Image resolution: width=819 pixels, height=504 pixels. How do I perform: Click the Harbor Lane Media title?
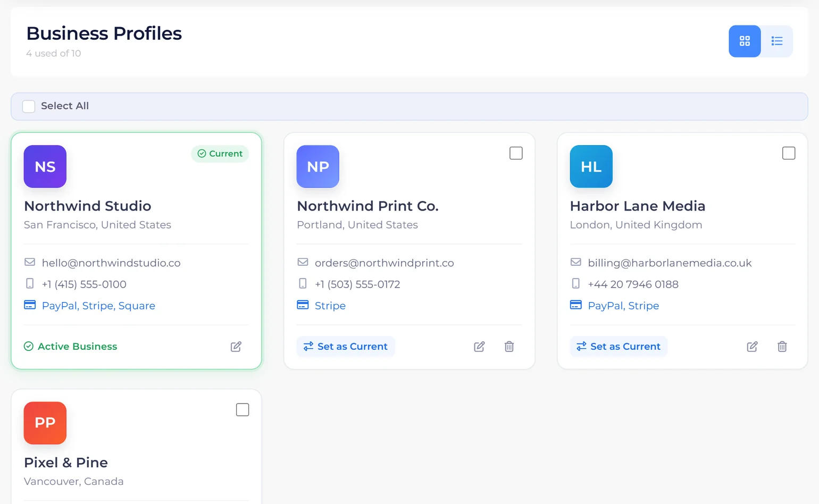click(638, 206)
